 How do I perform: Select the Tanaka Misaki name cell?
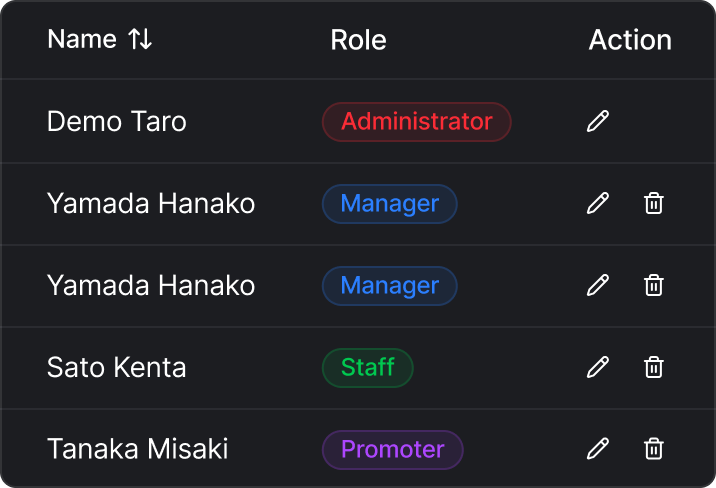pos(138,449)
